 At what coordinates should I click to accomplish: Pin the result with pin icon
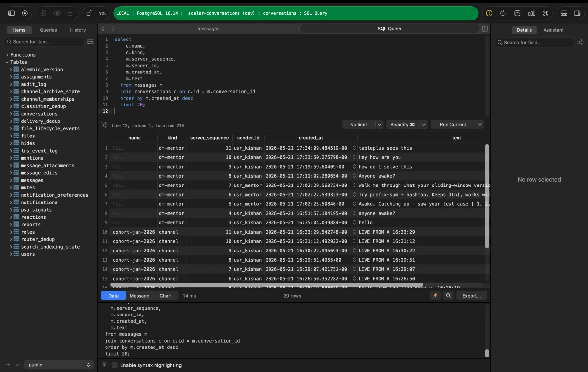pos(435,296)
